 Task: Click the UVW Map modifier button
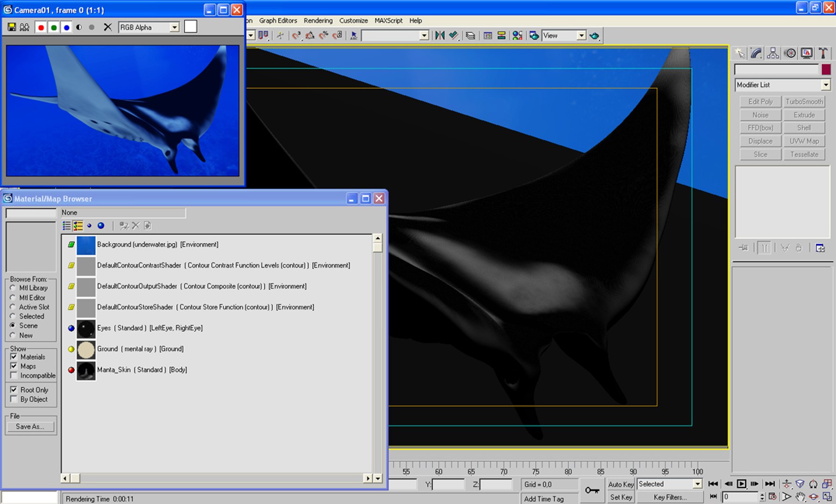click(x=804, y=141)
